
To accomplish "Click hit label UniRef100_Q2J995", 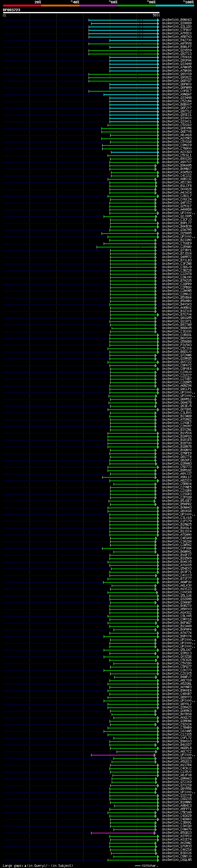I will pos(177,216).
